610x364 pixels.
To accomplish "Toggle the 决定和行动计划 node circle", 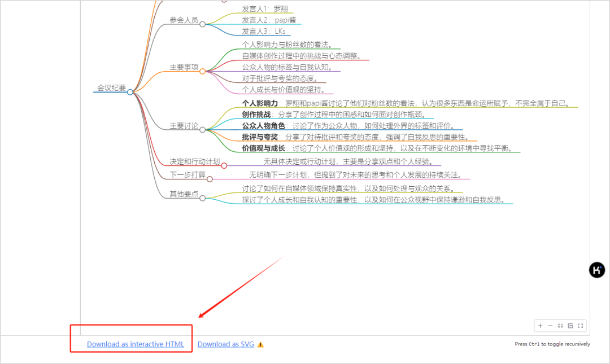I will point(224,166).
